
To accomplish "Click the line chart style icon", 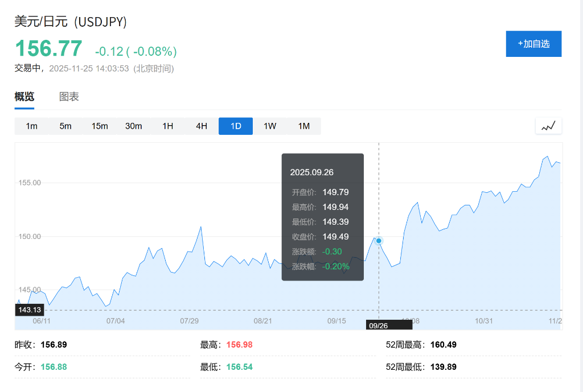I will tap(548, 126).
